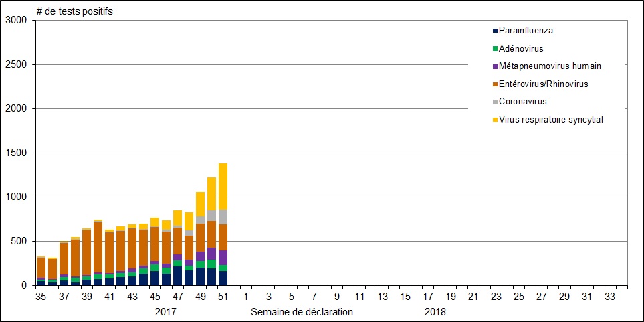Click the "Semaine de déclaration" axis title
Image resolution: width=644 pixels, height=322 pixels.
coord(302,312)
